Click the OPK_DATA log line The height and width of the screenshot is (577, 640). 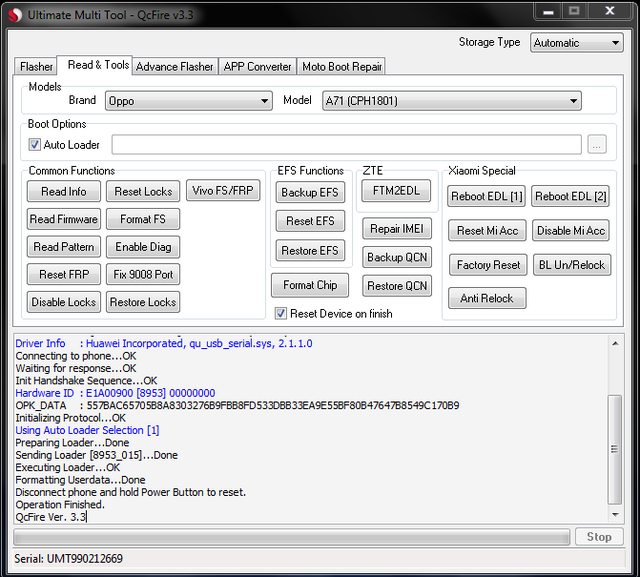(x=237, y=405)
